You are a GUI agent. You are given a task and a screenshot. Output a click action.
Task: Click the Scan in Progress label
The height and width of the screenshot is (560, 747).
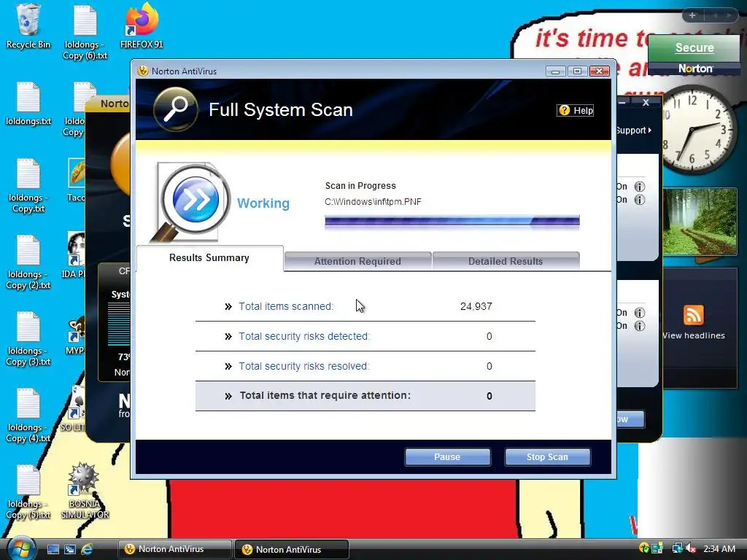pos(360,186)
